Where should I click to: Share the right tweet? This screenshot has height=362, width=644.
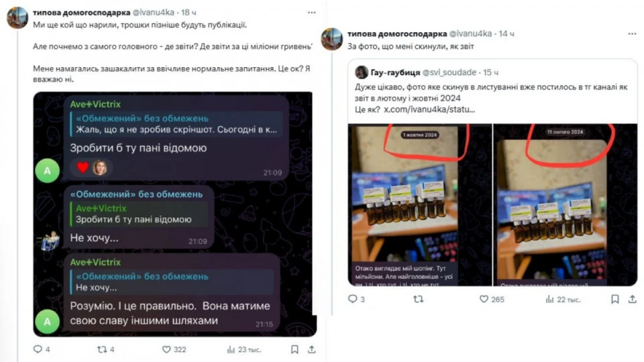(x=632, y=299)
